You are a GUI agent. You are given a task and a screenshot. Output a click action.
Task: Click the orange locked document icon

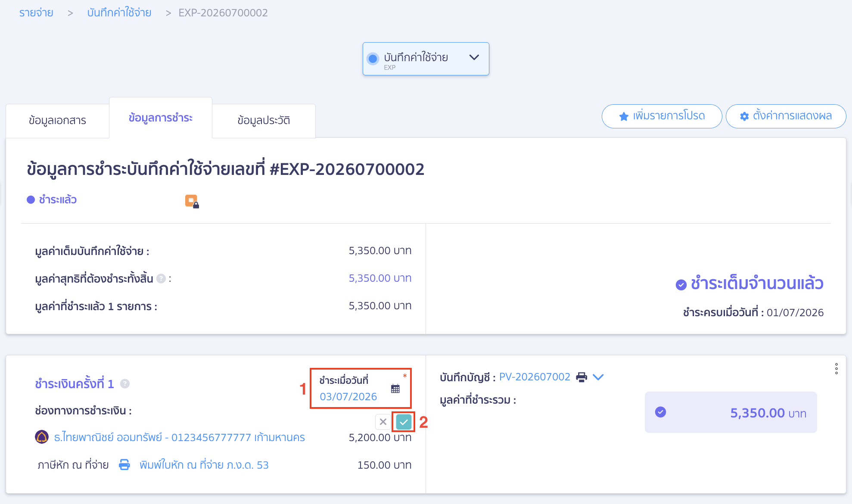(x=192, y=201)
